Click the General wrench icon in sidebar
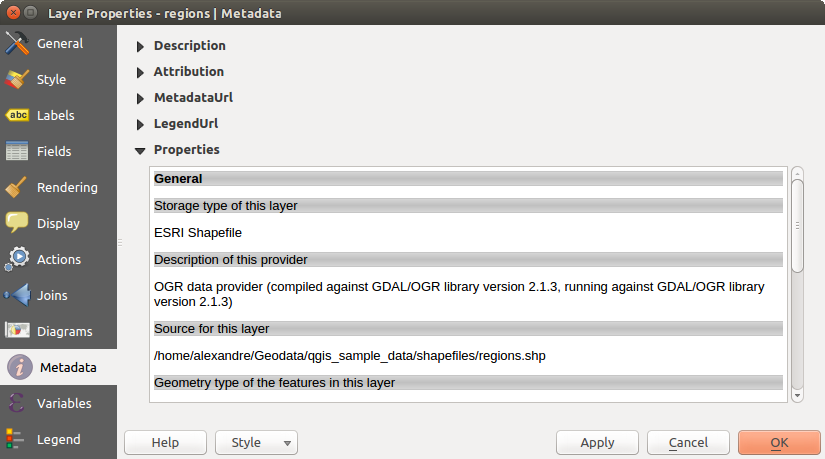 pos(17,44)
